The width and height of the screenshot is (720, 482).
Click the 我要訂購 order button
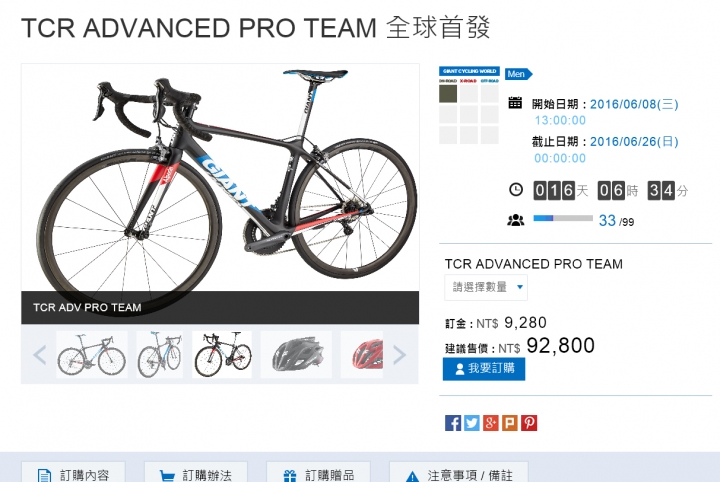(484, 369)
